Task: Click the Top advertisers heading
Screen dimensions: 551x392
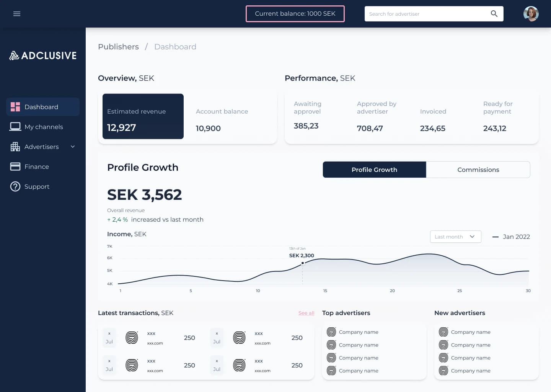Action: 346,313
